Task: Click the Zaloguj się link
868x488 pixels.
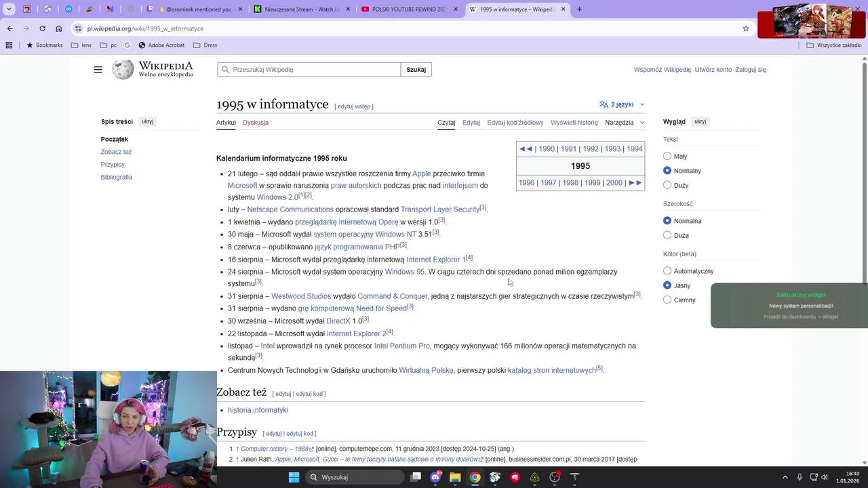Action: coord(751,70)
